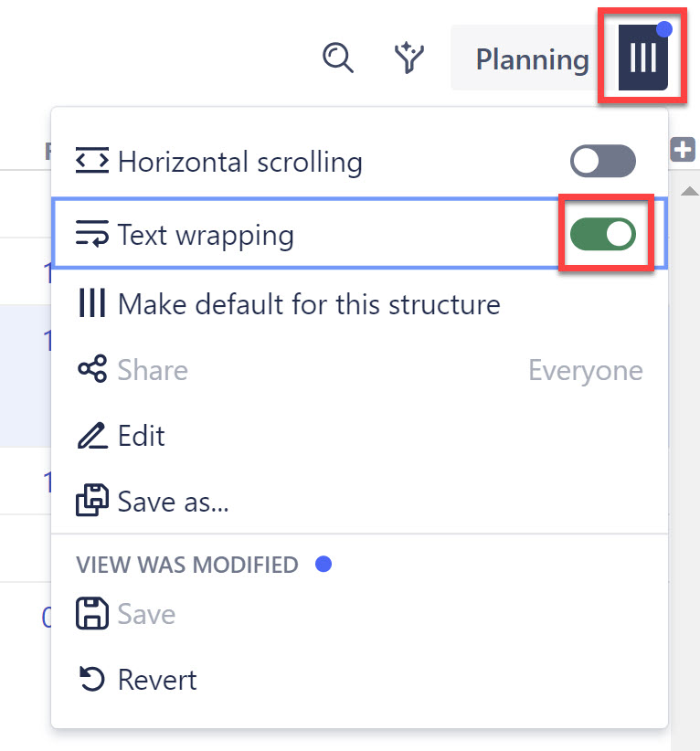Click the filter wand icon beside search
Viewport: 700px width, 751px height.
(x=408, y=58)
